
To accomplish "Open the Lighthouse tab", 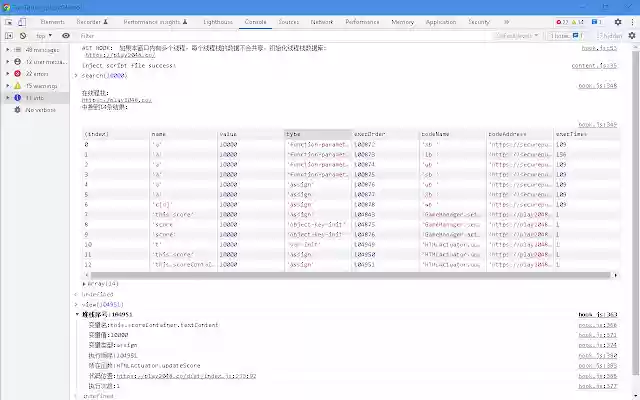I will (218, 22).
